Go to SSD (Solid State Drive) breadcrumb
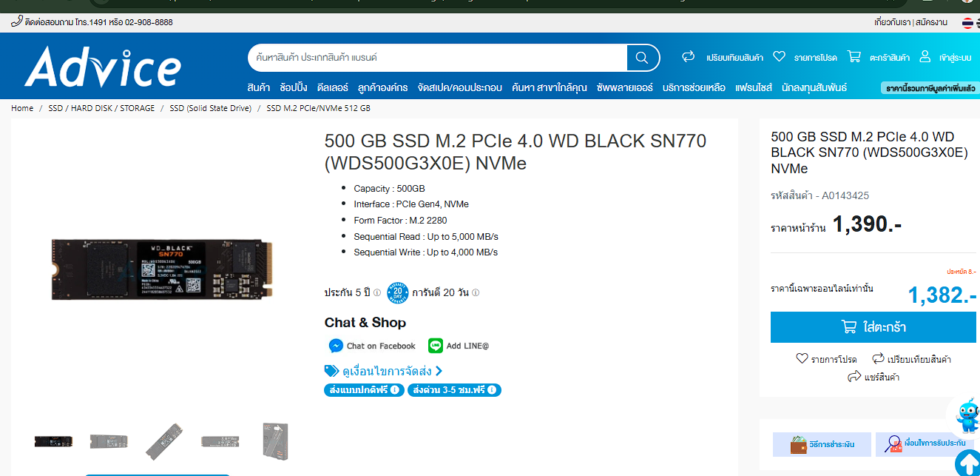The height and width of the screenshot is (476, 980). (x=210, y=108)
